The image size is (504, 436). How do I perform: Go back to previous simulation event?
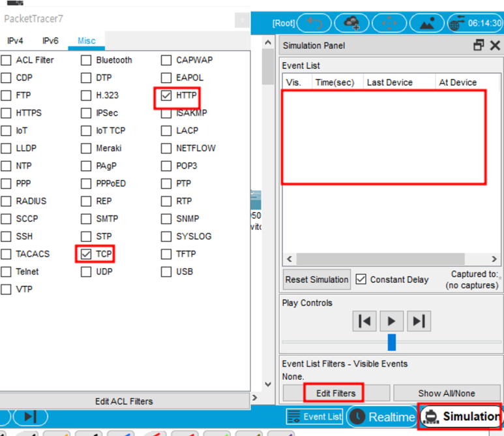(x=364, y=321)
